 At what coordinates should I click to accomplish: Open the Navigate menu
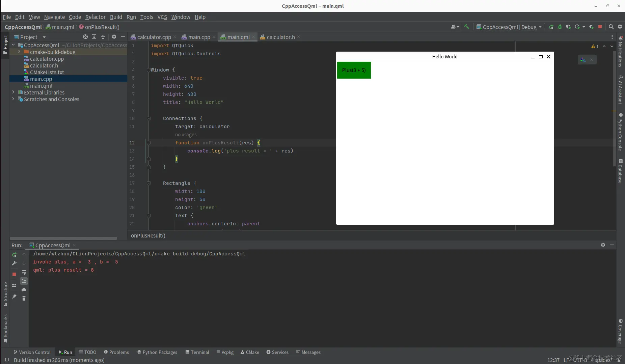click(x=54, y=17)
